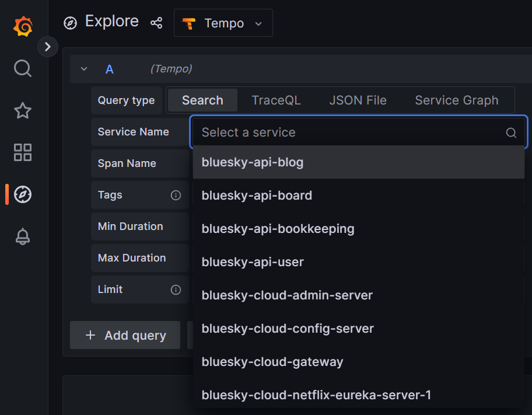Choose bluesky-api-board from the service list
The width and height of the screenshot is (532, 415).
[x=359, y=196]
